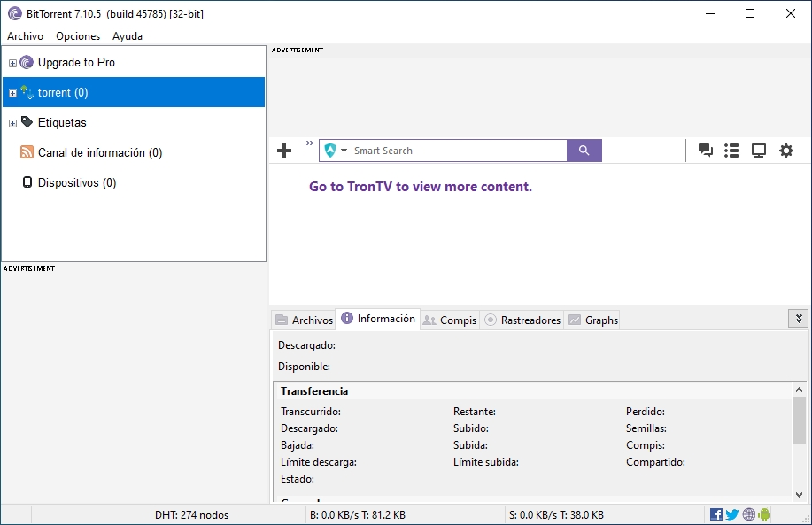Click the Estado label

click(298, 479)
